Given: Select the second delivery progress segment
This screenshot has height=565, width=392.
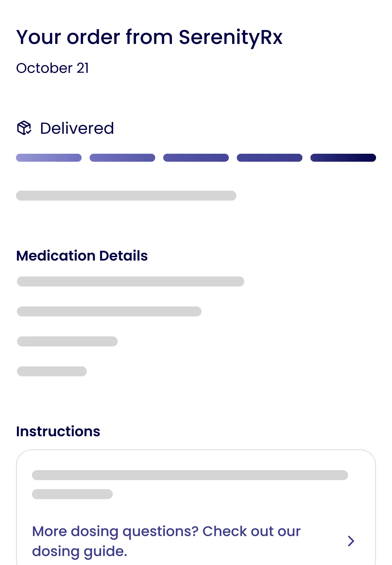Looking at the screenshot, I should (x=122, y=158).
